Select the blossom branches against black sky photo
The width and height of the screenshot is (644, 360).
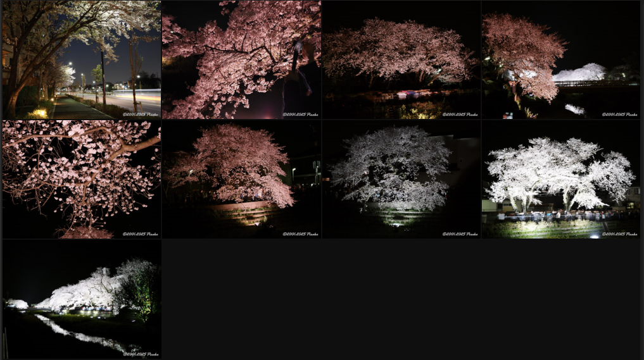(81, 179)
